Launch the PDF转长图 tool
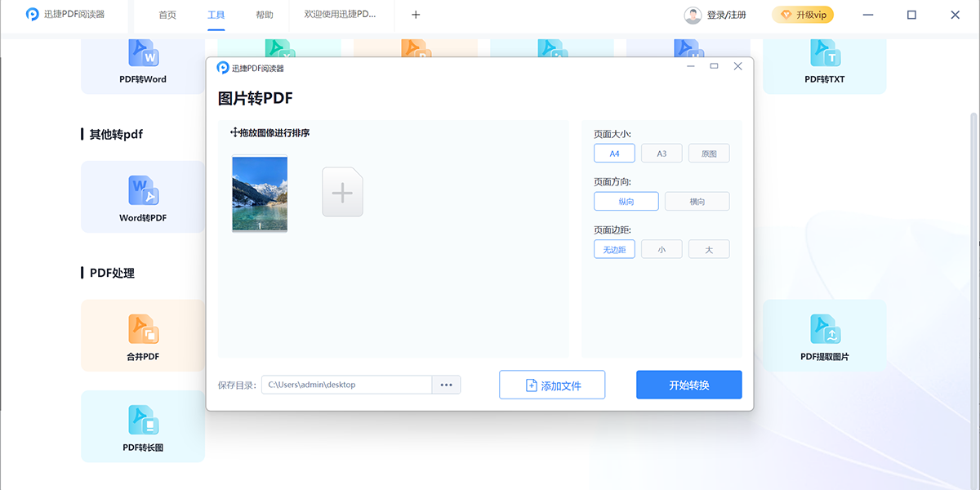This screenshot has width=980, height=490. [143, 425]
